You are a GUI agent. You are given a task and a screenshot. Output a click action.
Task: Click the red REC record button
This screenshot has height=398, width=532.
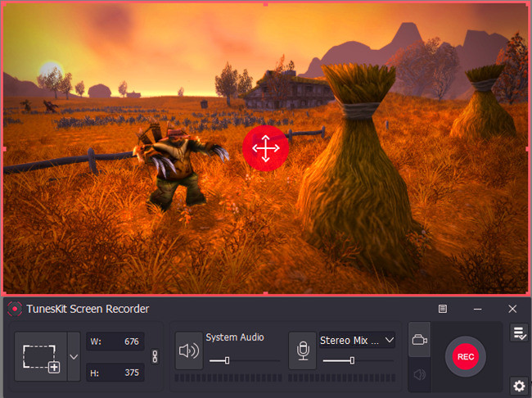tap(466, 356)
